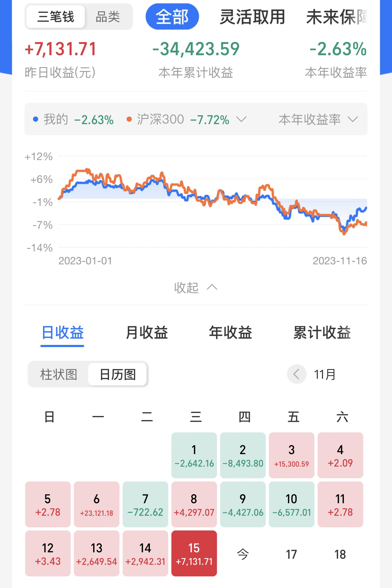Switch to 品类 segment
Image resolution: width=392 pixels, height=588 pixels.
click(108, 17)
